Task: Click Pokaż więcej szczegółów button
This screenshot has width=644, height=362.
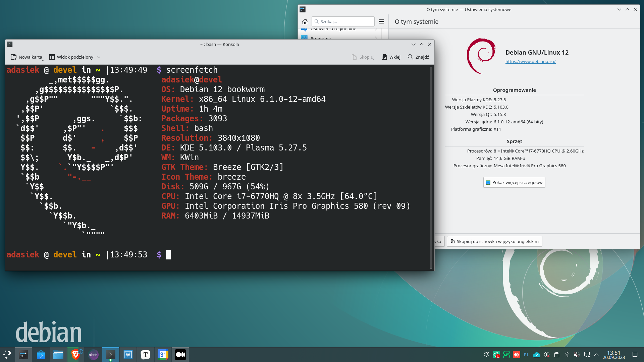Action: point(514,182)
